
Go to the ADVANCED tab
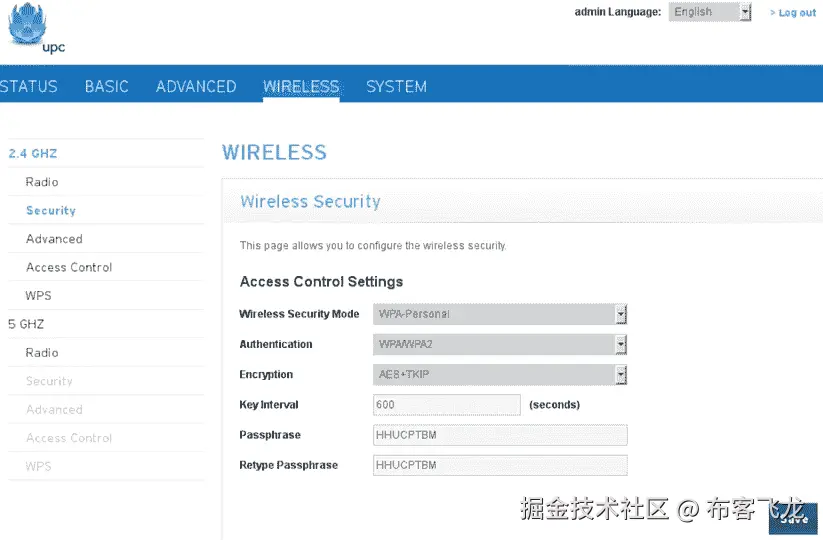(196, 86)
